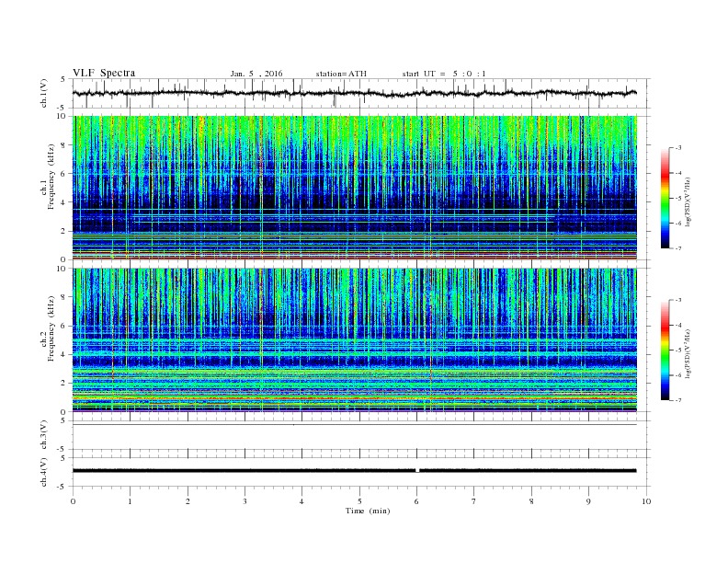Screen dimensions: 728x563
Task: Click the ch.1 spectrogram color scale bar
Action: [665, 198]
